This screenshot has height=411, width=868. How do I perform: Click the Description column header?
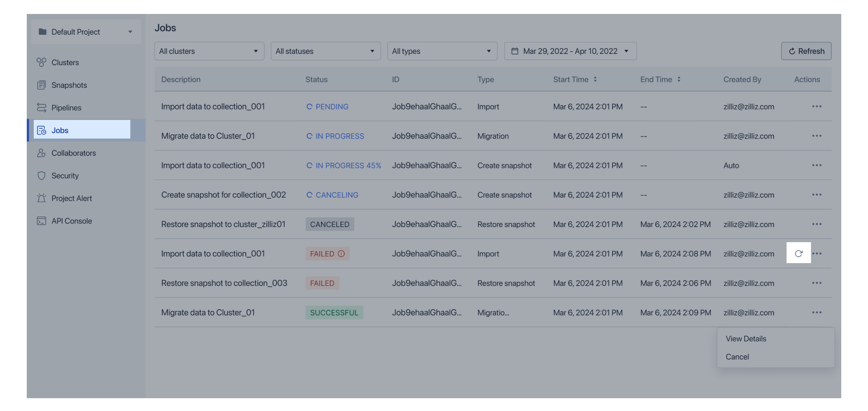181,79
